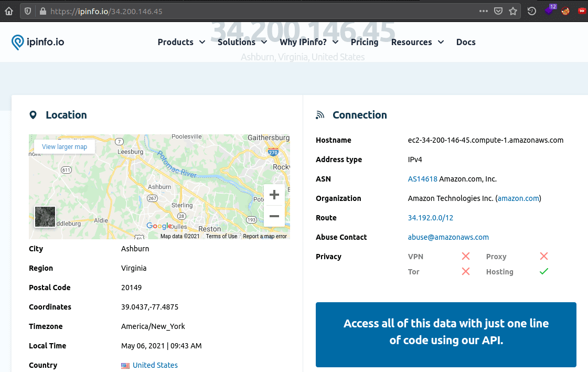Click the Leesburg label on map
Screen dimensions: 588x372
point(130,152)
